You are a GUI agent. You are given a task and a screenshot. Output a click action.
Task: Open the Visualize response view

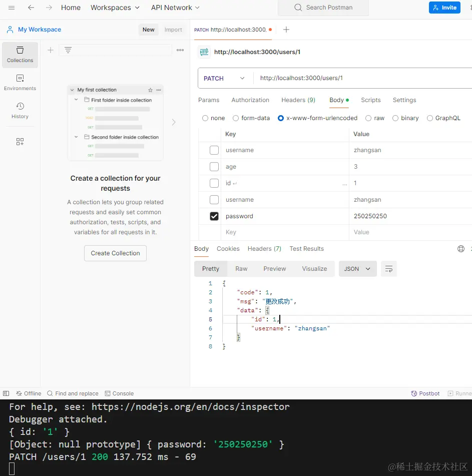pyautogui.click(x=314, y=269)
